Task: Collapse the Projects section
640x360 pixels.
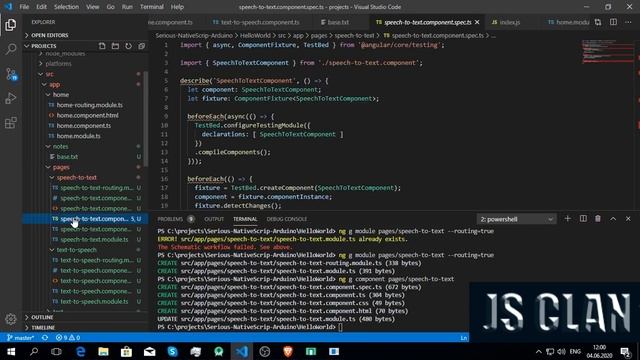Action: click(x=44, y=46)
